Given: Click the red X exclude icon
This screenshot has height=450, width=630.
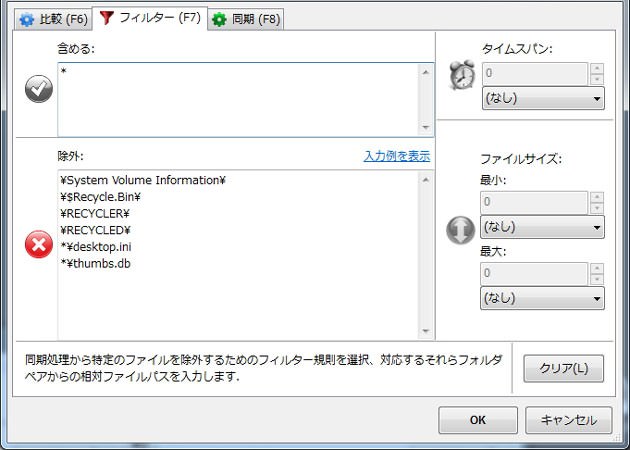Looking at the screenshot, I should (39, 244).
